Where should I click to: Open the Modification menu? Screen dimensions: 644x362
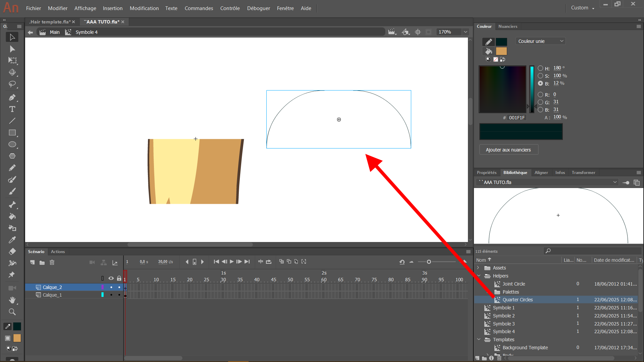coord(144,8)
